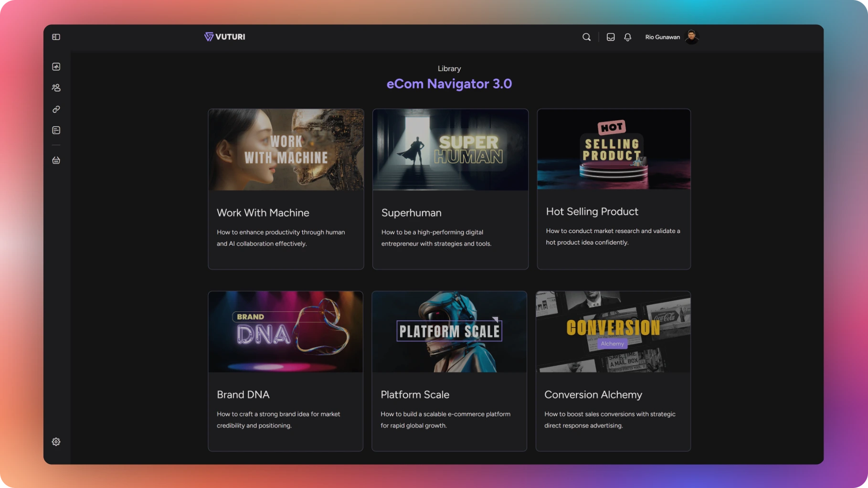The width and height of the screenshot is (868, 488).
Task: Open the activity dashboard sidebar icon
Action: tap(56, 66)
